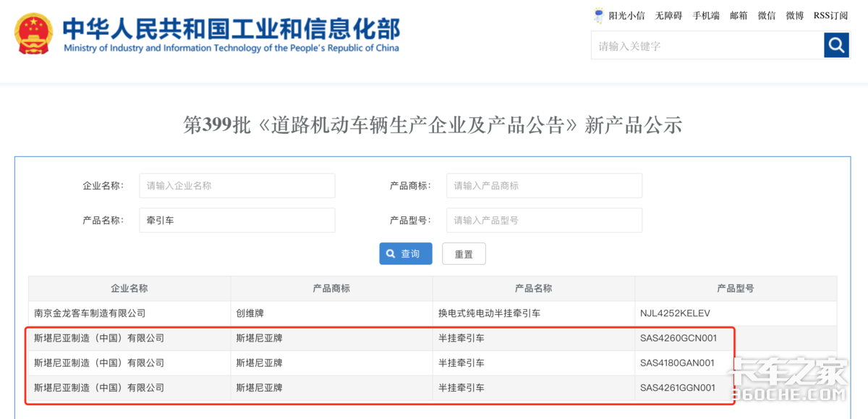Click the magnifier search icon button
The height and width of the screenshot is (419, 868).
tap(836, 46)
